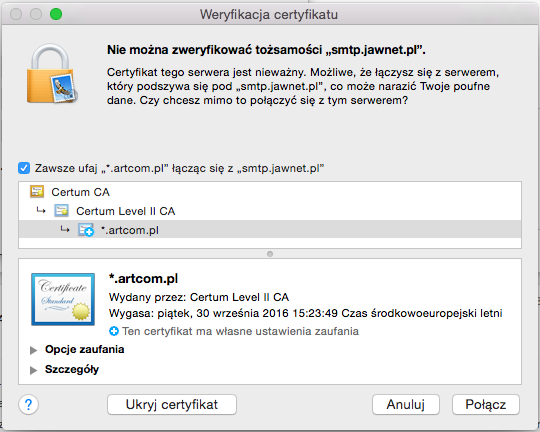Click the split pane divider handle dot

[270, 254]
